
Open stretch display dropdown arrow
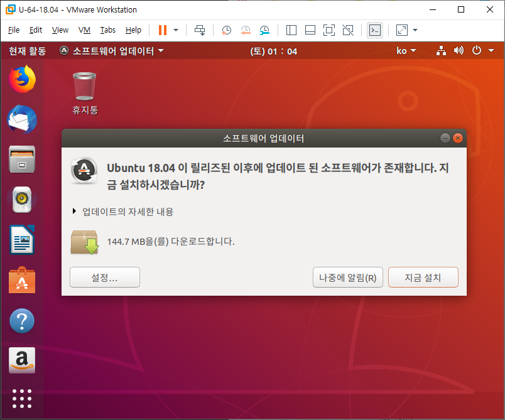[x=415, y=30]
